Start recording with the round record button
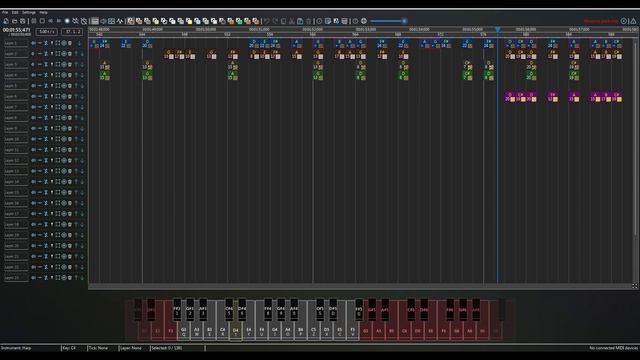This screenshot has width=640, height=360. coord(67,21)
